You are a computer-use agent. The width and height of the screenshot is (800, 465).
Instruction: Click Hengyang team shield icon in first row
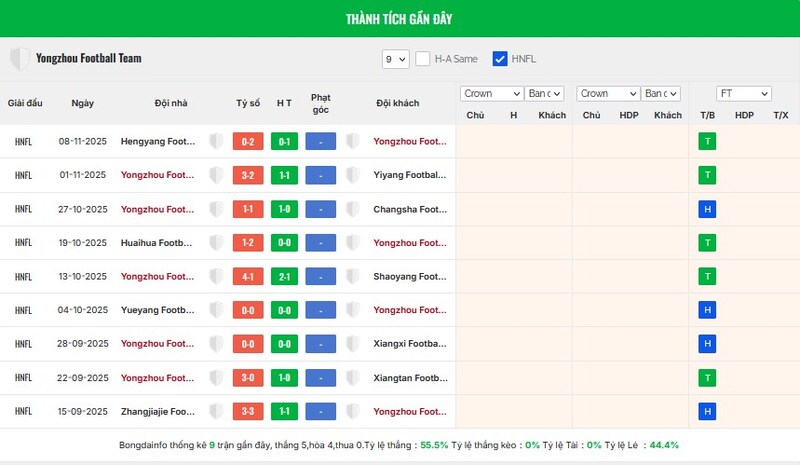tap(216, 142)
